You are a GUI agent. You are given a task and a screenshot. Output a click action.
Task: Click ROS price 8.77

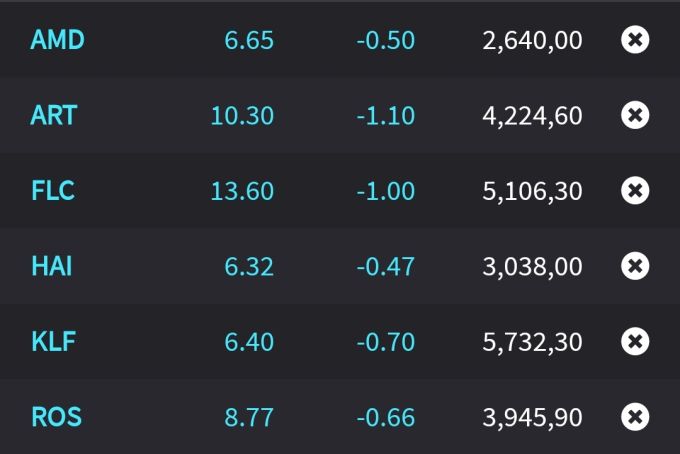point(249,417)
